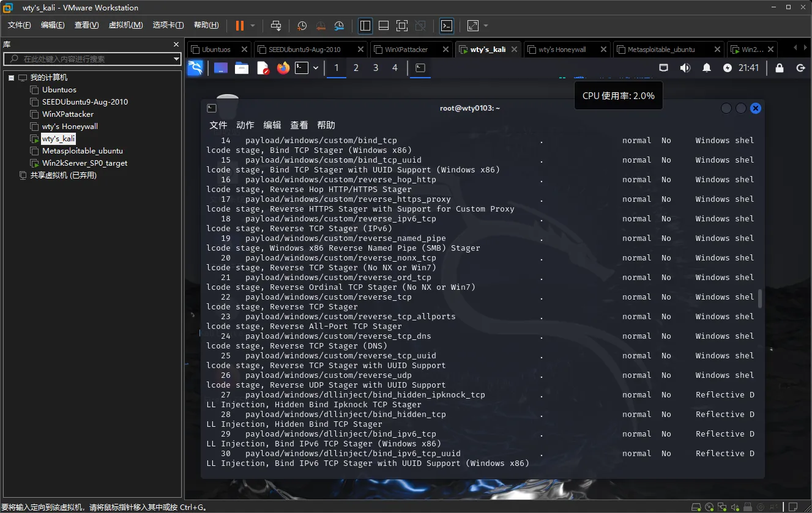Close the wty's_kali tab
Screen dimensions: 812x513
coord(513,50)
